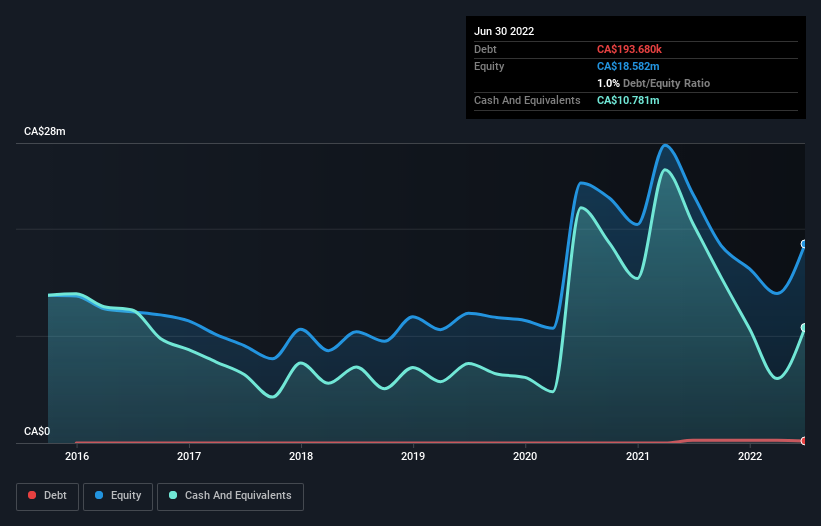821x526 pixels.
Task: Click the 2019 x-axis label
Action: pos(413,456)
